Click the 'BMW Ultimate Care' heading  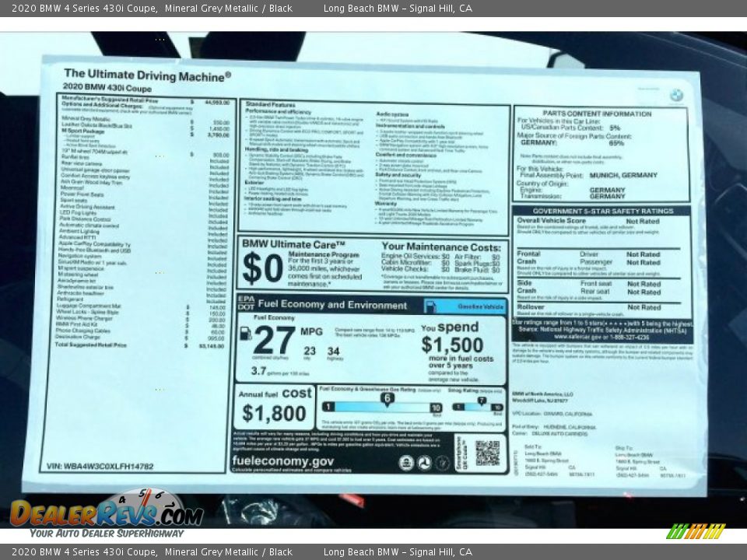pos(293,244)
